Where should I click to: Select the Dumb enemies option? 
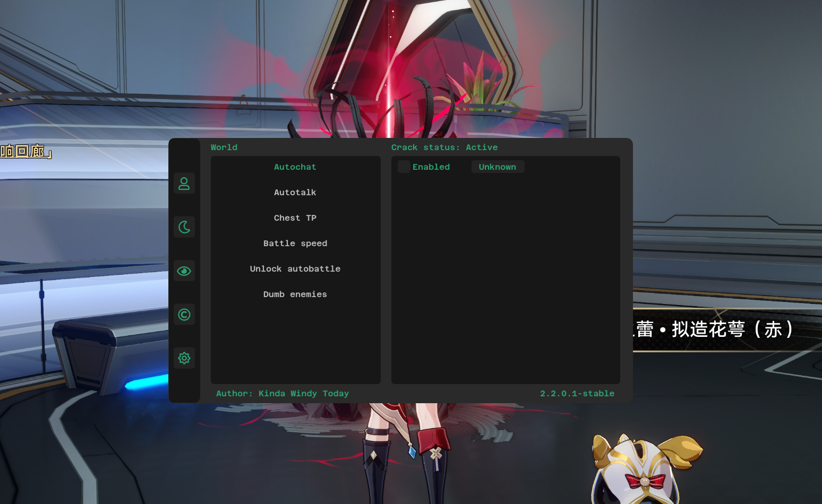click(295, 294)
